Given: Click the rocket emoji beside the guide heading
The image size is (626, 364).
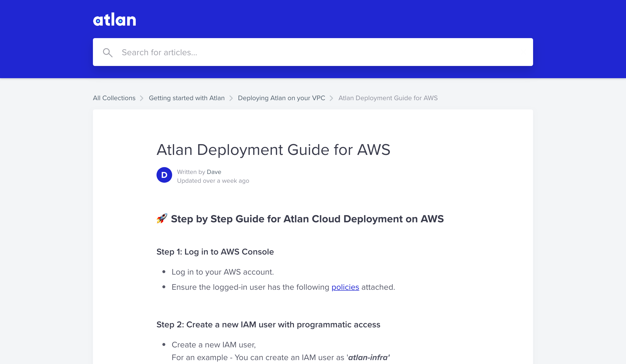Looking at the screenshot, I should (x=162, y=219).
